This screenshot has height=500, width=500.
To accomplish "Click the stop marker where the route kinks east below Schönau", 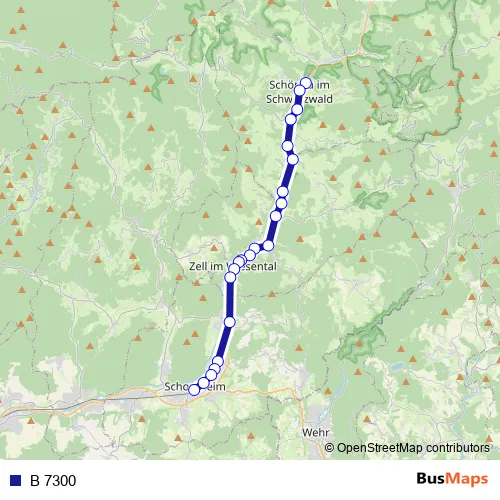I will click(x=292, y=160).
